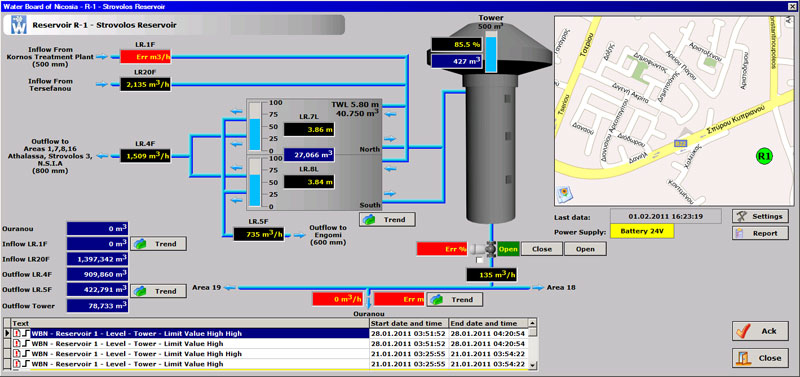Click the Tower level bar gauge
Viewport: 800px width, 377px height.
490,54
